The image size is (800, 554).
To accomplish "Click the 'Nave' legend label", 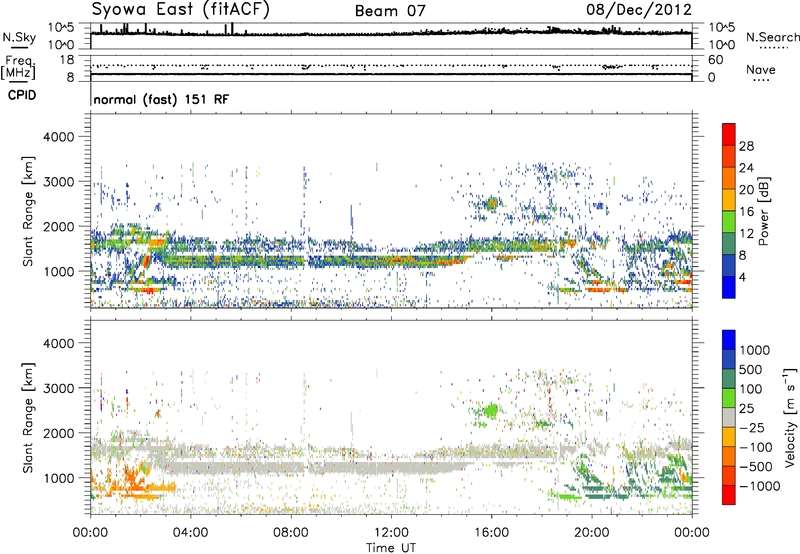I will (x=761, y=69).
